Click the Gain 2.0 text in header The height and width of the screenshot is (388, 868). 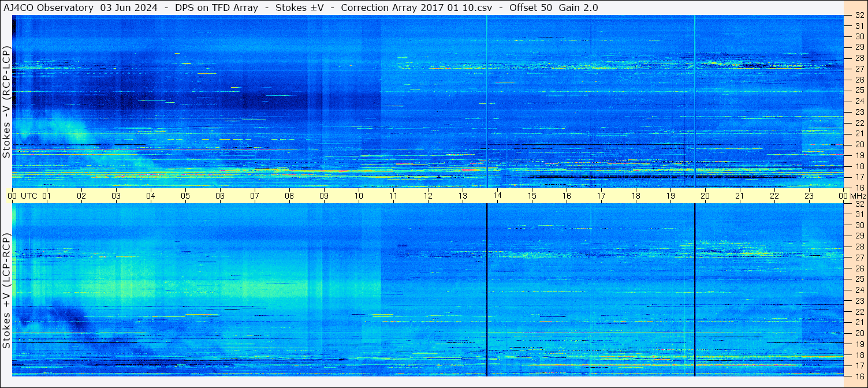pyautogui.click(x=579, y=8)
